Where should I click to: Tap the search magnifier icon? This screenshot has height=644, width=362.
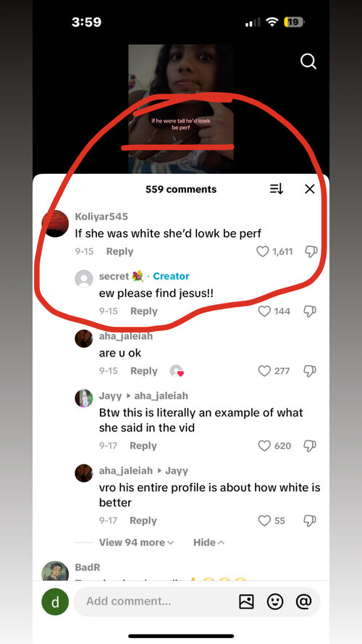tap(308, 62)
